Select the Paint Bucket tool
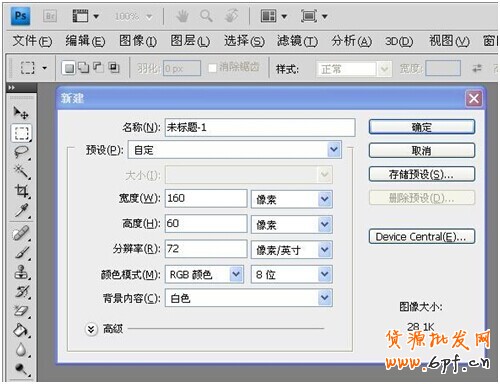The width and height of the screenshot is (500, 384). pyautogui.click(x=21, y=330)
